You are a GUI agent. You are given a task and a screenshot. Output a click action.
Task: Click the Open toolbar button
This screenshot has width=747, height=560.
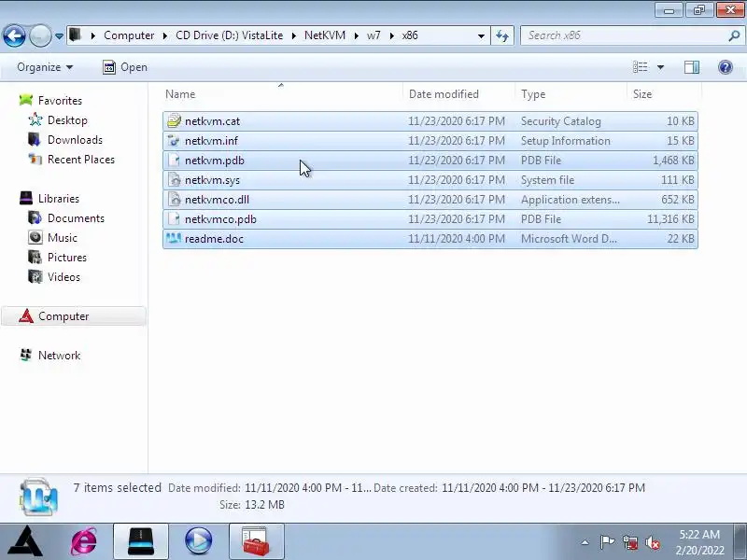pyautogui.click(x=125, y=67)
